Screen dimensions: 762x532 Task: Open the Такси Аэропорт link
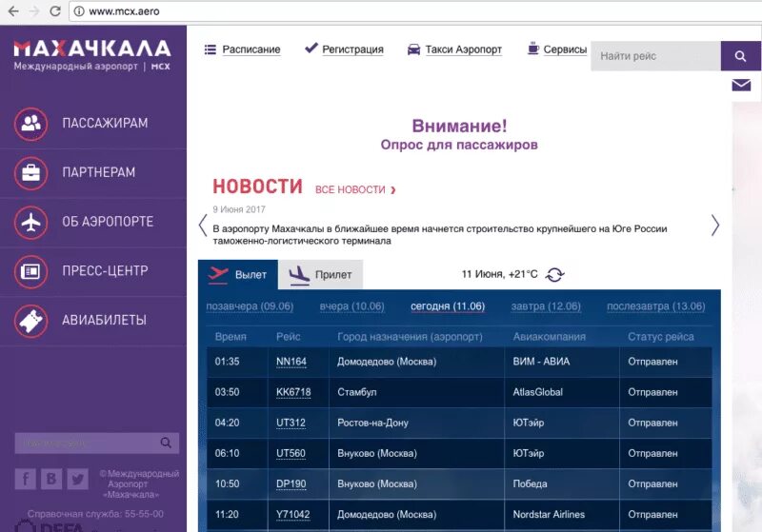tap(464, 49)
